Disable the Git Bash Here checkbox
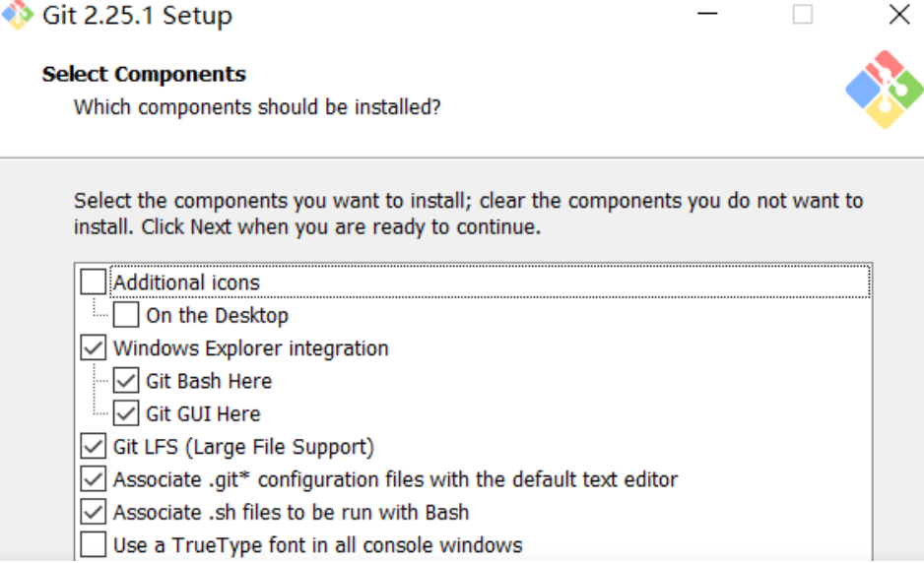Screen dimensions: 924x563 (x=126, y=381)
